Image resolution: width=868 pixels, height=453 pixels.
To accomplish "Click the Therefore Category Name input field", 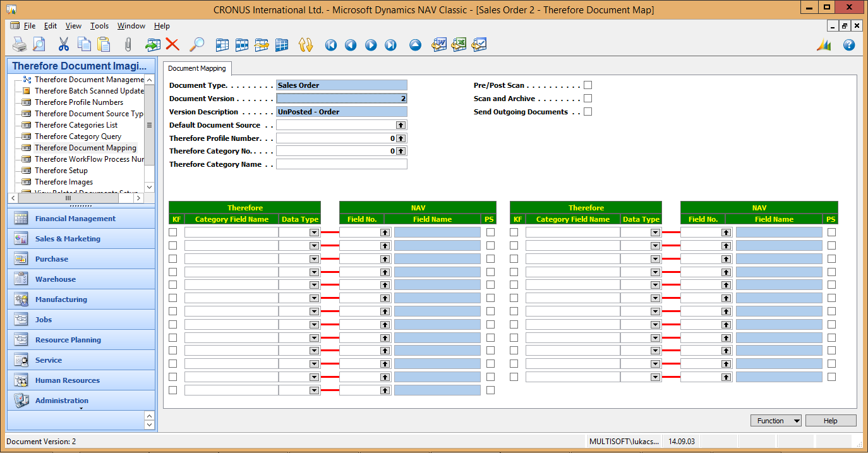I will 342,164.
